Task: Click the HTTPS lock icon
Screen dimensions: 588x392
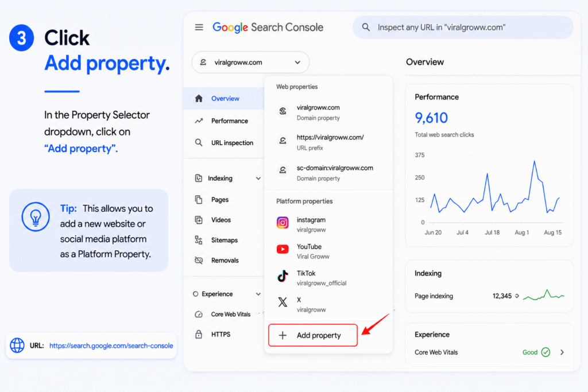Action: click(199, 334)
